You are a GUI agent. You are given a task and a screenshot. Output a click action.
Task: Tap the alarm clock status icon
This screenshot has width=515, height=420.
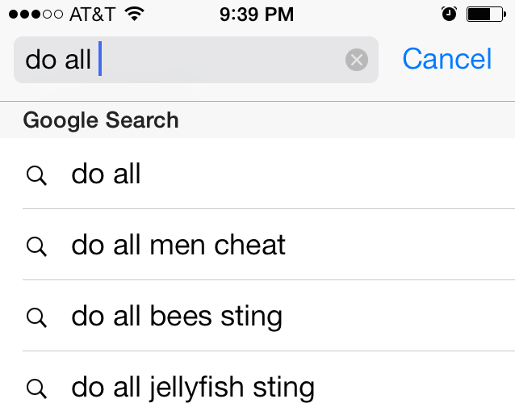[x=450, y=14]
